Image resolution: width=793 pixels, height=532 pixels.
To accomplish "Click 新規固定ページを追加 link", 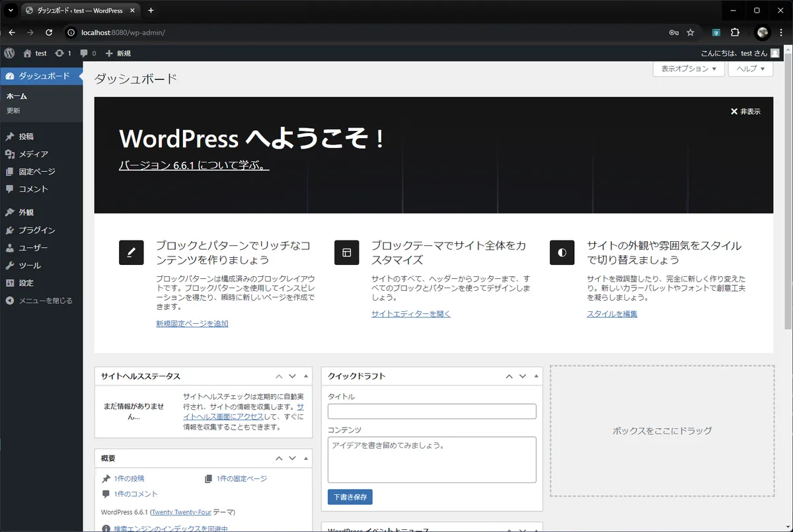I will click(192, 324).
